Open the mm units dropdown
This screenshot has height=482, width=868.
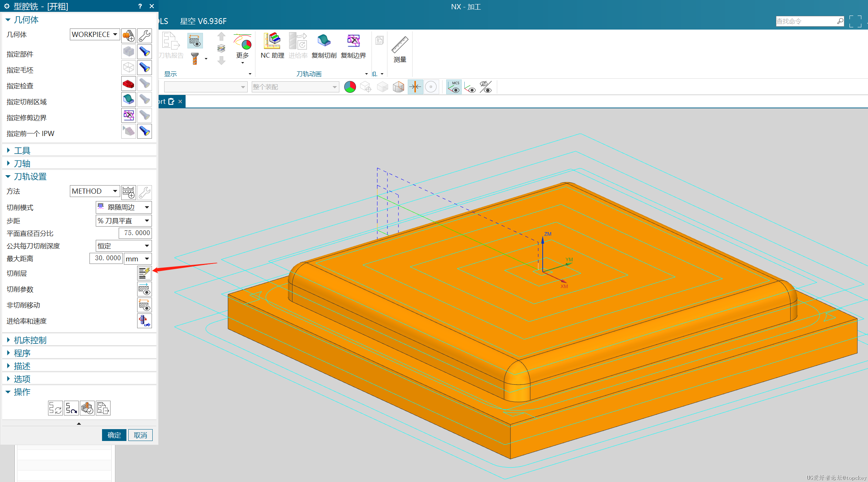(x=138, y=259)
